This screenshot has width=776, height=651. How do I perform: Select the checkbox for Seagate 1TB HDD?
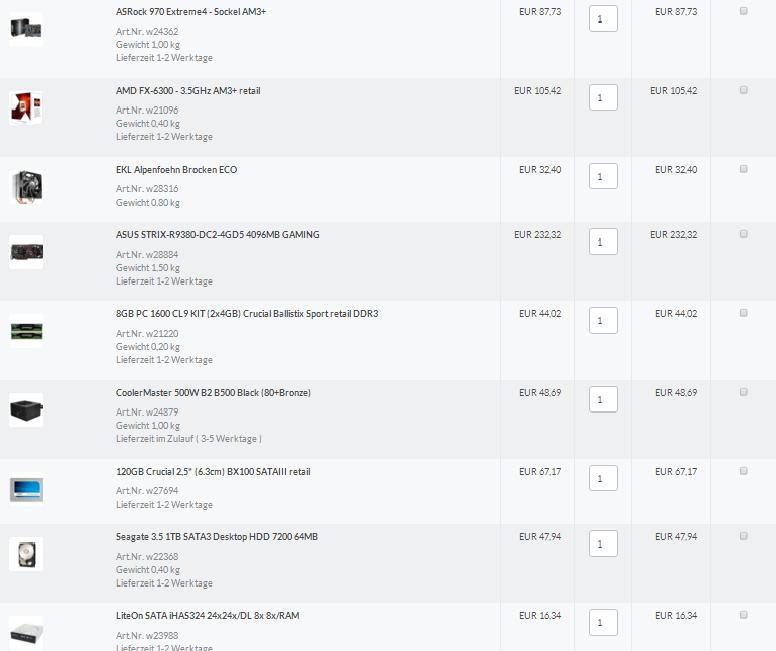click(743, 536)
